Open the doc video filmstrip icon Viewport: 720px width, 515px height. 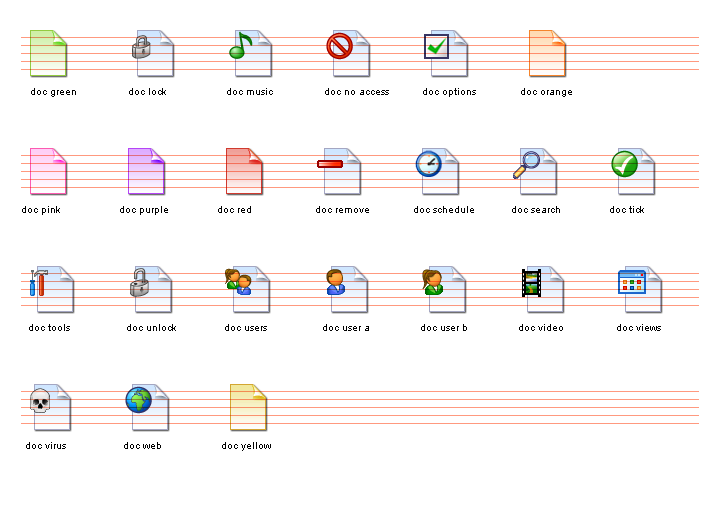pos(532,283)
